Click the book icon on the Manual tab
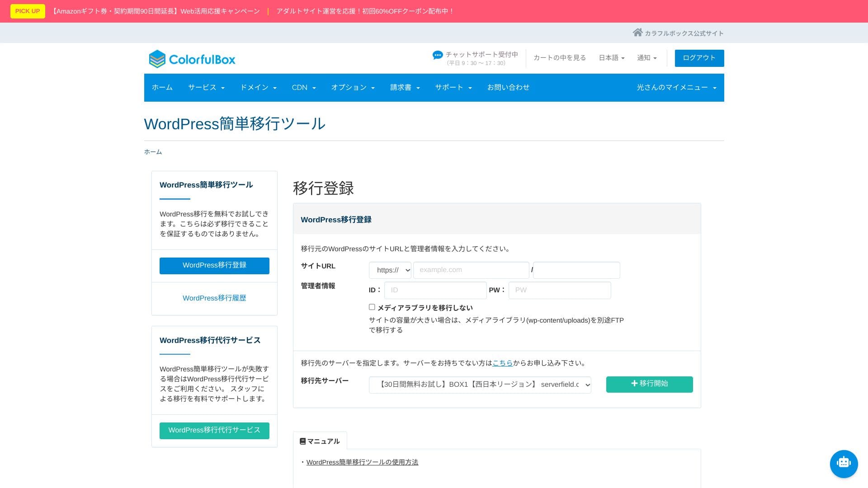The height and width of the screenshot is (488, 868). pos(302,441)
